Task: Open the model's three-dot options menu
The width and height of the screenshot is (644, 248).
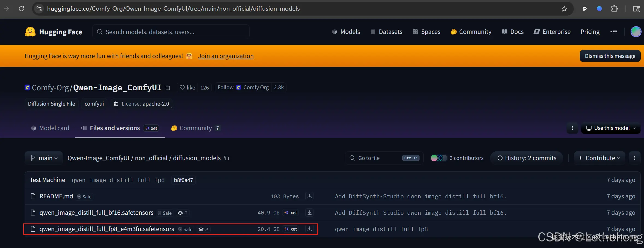Action: click(572, 128)
